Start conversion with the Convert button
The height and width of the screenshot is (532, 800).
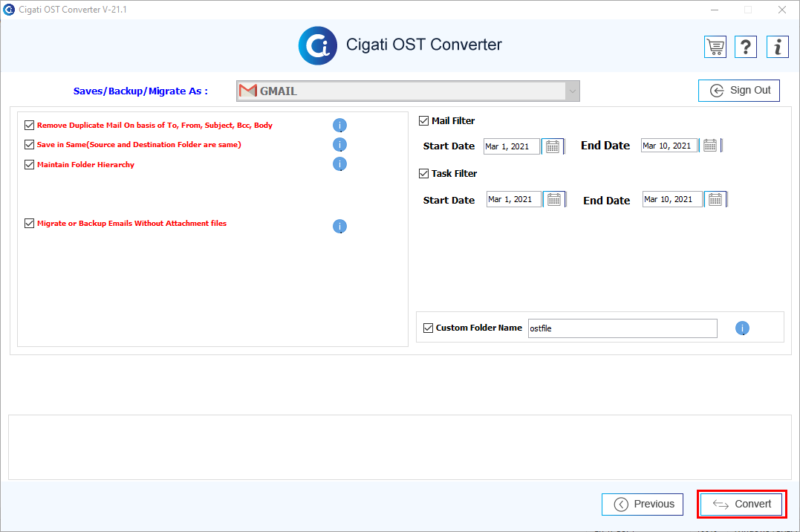pyautogui.click(x=741, y=504)
